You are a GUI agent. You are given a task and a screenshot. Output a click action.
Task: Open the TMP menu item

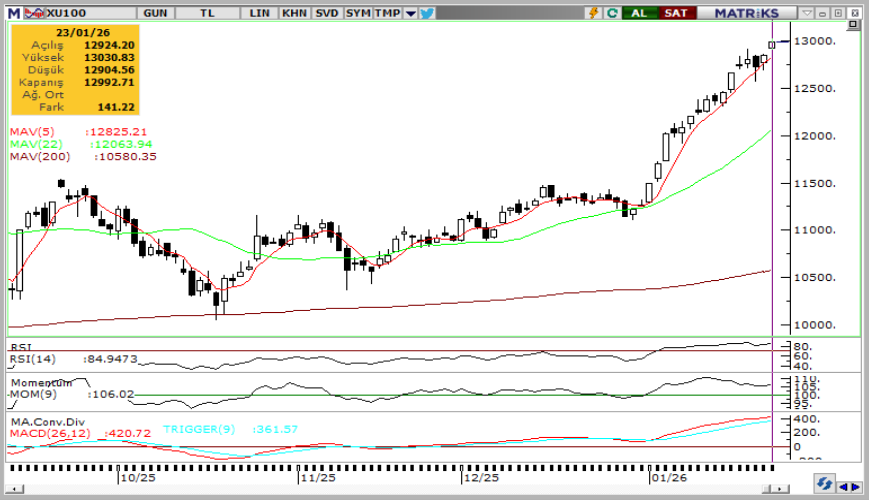[x=387, y=13]
